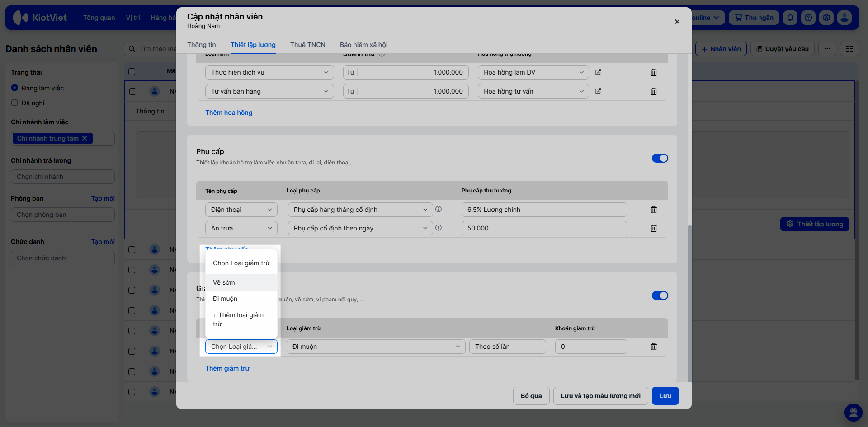Toggle the Phụ cấp switch
Screen dimensions: 868x427
(660, 158)
